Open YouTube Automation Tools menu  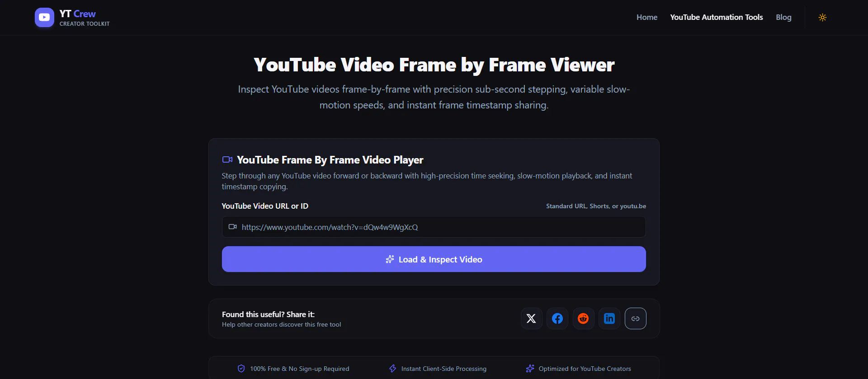(x=717, y=17)
